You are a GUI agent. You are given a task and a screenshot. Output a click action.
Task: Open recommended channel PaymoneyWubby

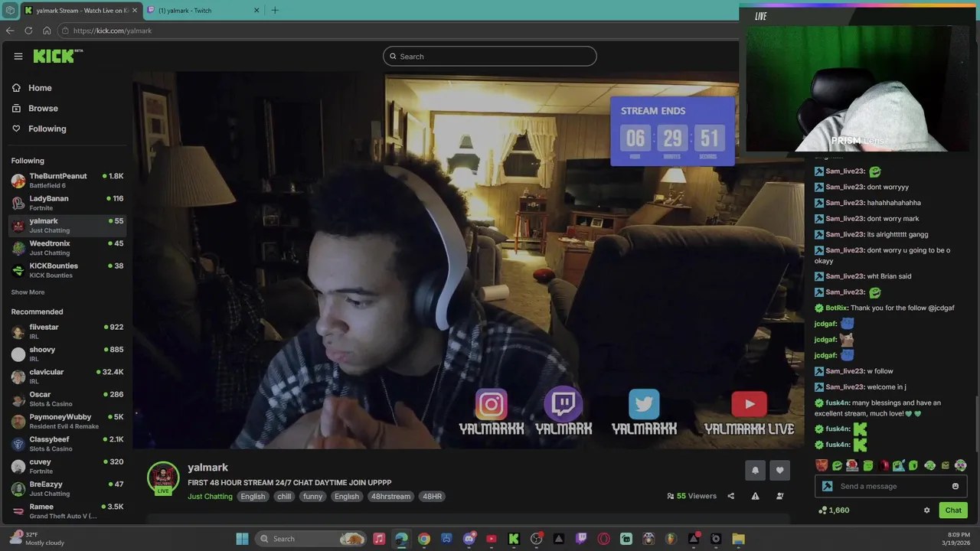(67, 421)
